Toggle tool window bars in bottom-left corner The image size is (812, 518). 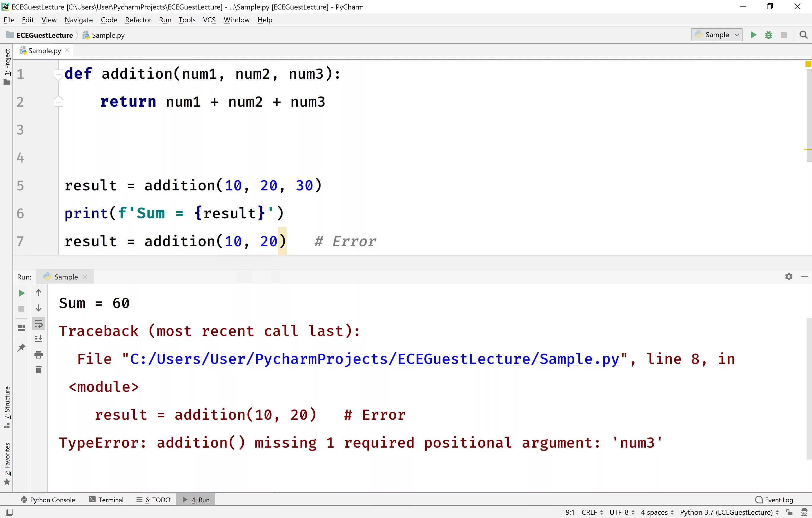coord(9,512)
